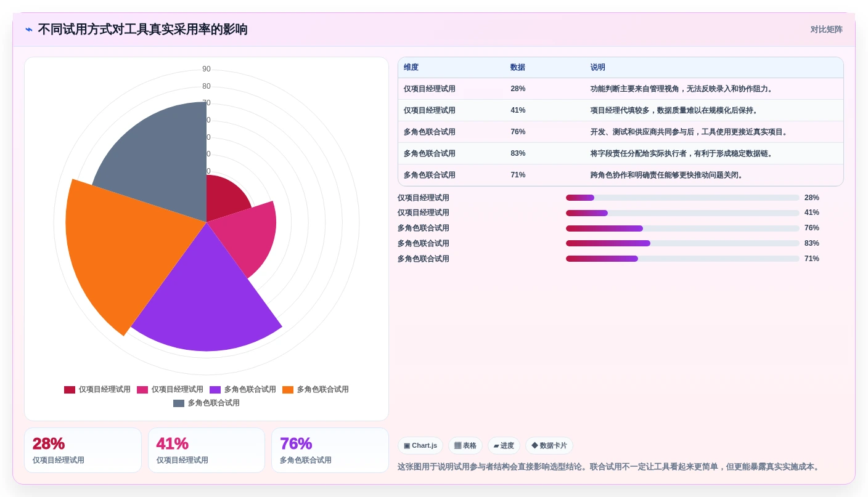
Task: Toggle the purple 多角色联合试用 legend swatch
Action: tap(215, 390)
